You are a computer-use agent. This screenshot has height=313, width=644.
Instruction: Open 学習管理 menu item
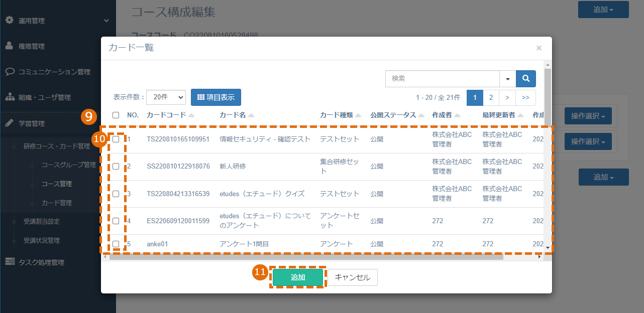pos(32,123)
